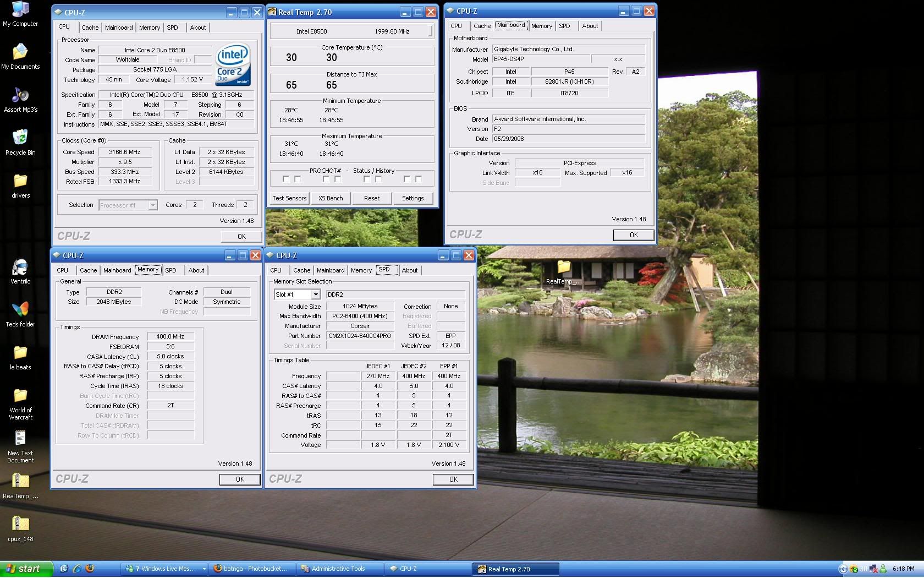The width and height of the screenshot is (924, 578).
Task: Click the Core Speed value 3166.6 MHz
Action: tap(125, 152)
